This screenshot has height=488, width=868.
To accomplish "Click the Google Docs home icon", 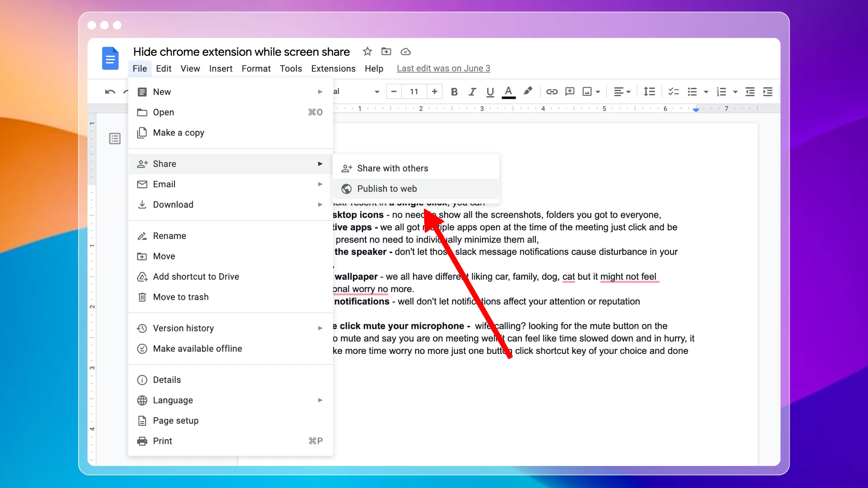I will point(110,58).
